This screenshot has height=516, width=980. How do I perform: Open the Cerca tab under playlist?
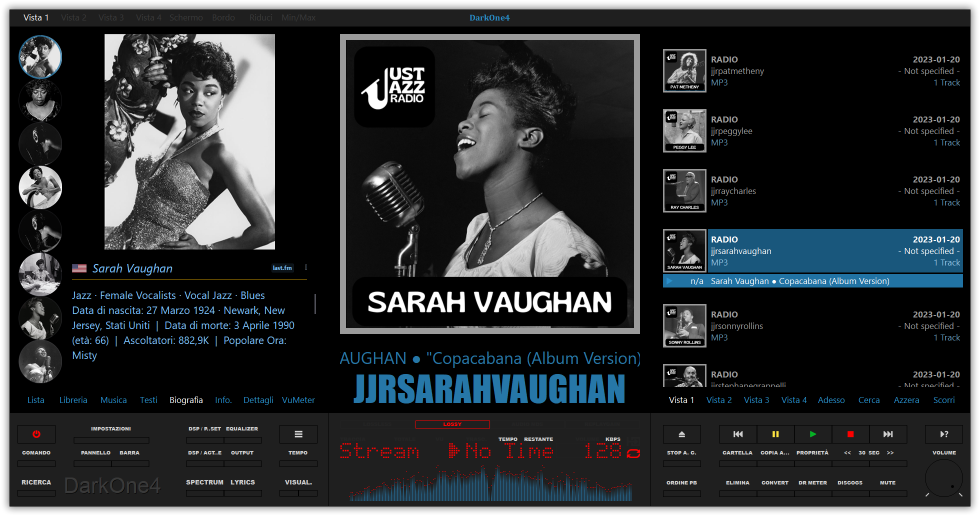point(869,400)
